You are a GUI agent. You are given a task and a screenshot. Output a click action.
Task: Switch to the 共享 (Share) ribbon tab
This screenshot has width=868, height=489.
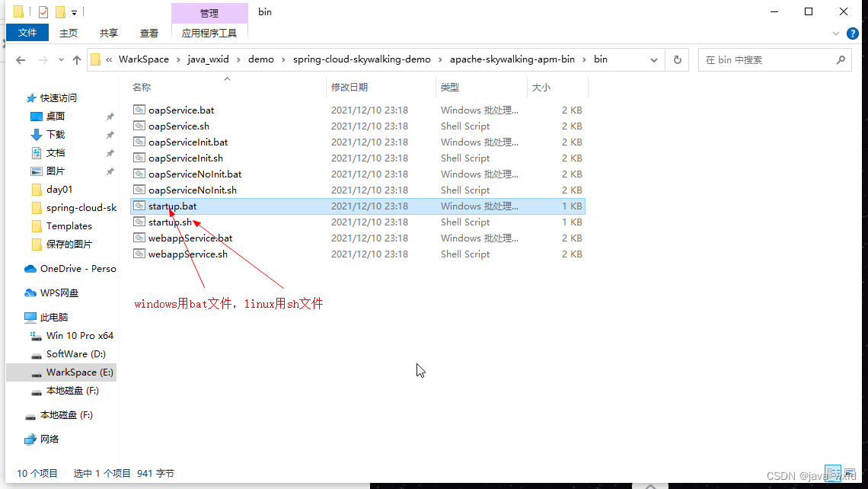(108, 34)
